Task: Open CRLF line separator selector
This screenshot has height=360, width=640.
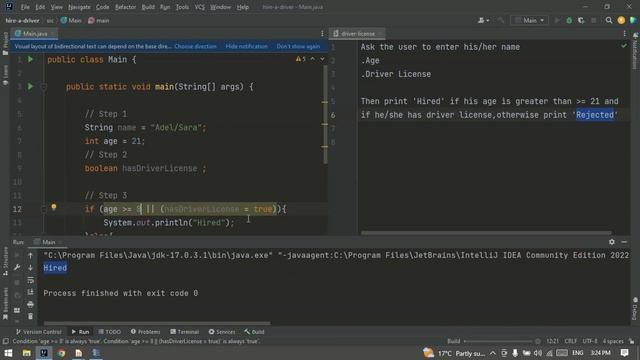Action: [x=571, y=341]
